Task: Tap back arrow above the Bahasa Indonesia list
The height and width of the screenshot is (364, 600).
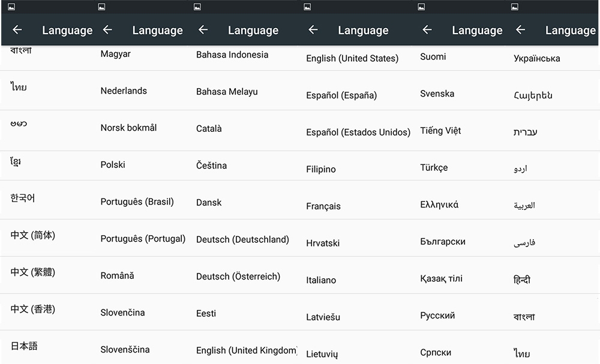Action: click(x=203, y=30)
